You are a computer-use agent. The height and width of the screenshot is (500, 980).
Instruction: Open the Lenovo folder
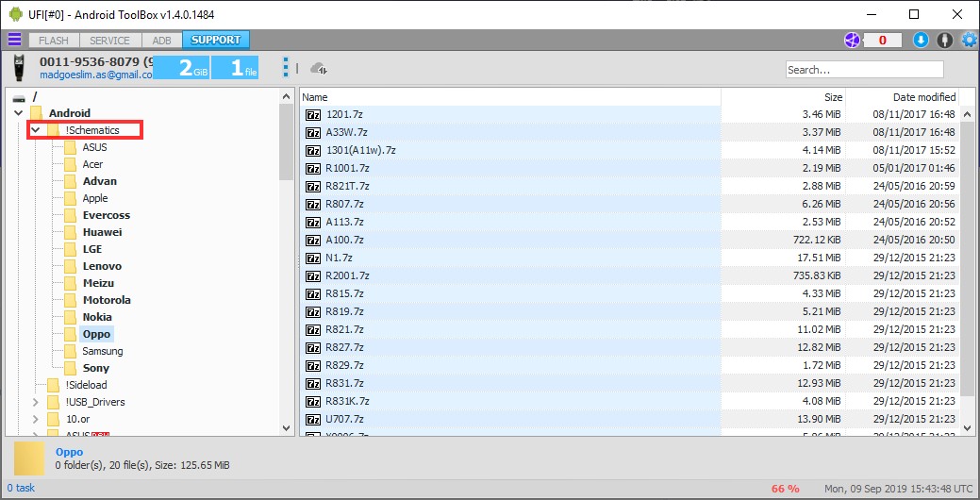(x=102, y=266)
